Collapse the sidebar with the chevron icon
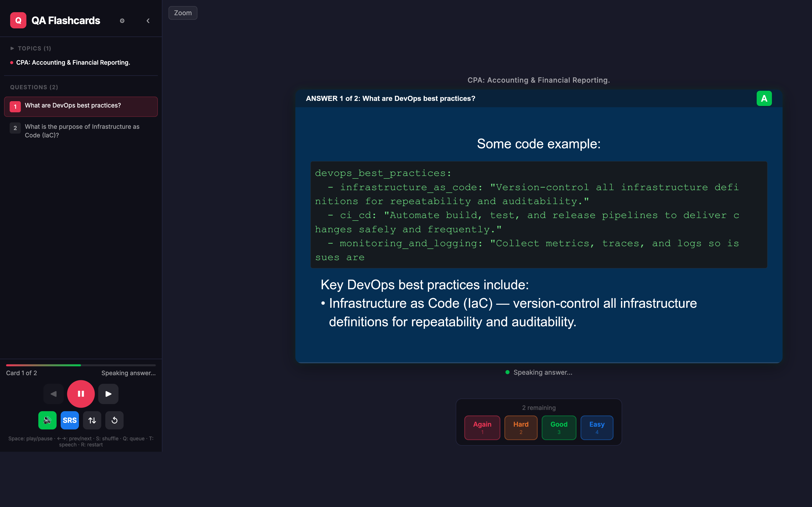 148,21
